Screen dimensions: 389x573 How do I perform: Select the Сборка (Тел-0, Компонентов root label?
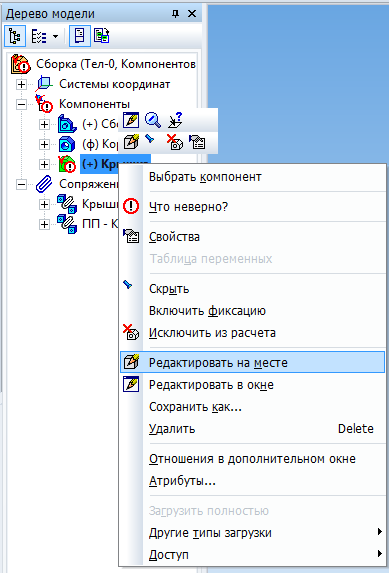click(x=116, y=64)
